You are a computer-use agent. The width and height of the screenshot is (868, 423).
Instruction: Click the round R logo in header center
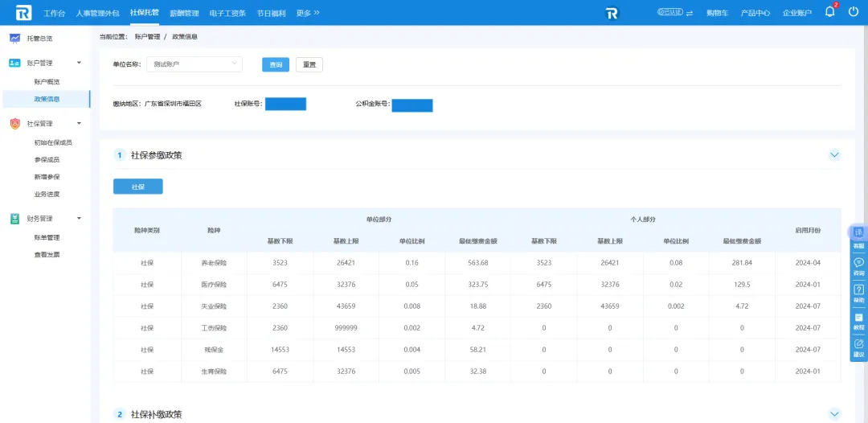611,13
